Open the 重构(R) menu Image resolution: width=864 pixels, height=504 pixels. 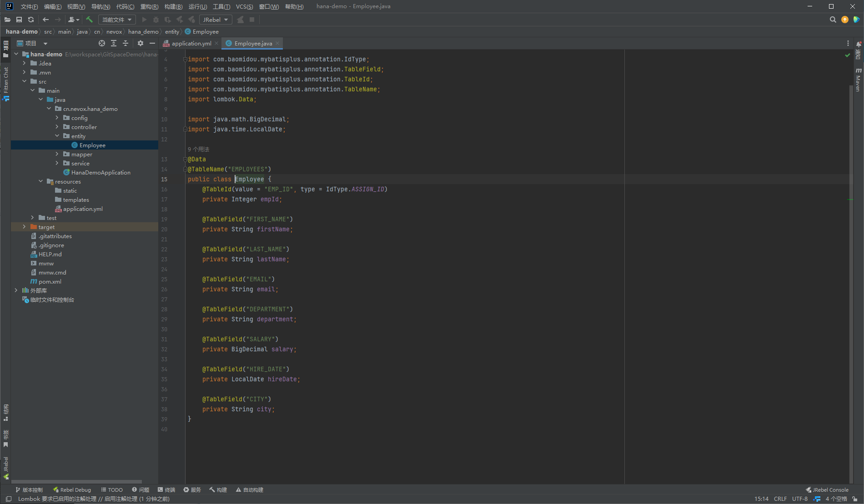coord(149,6)
